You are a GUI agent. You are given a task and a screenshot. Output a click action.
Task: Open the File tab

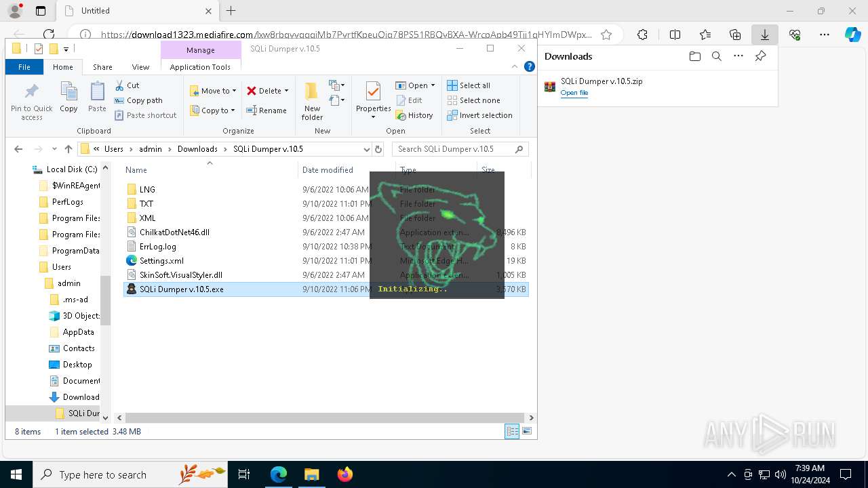24,67
